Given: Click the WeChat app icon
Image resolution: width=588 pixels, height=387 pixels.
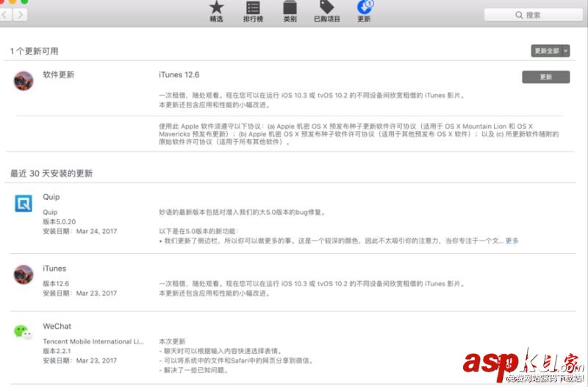Looking at the screenshot, I should [24, 332].
